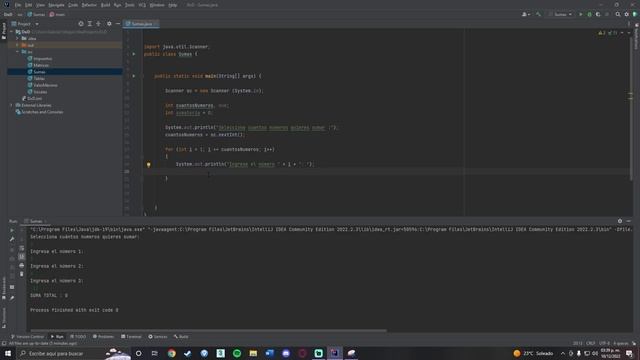Run the Sumas configuration with the green play icon

pos(581,14)
